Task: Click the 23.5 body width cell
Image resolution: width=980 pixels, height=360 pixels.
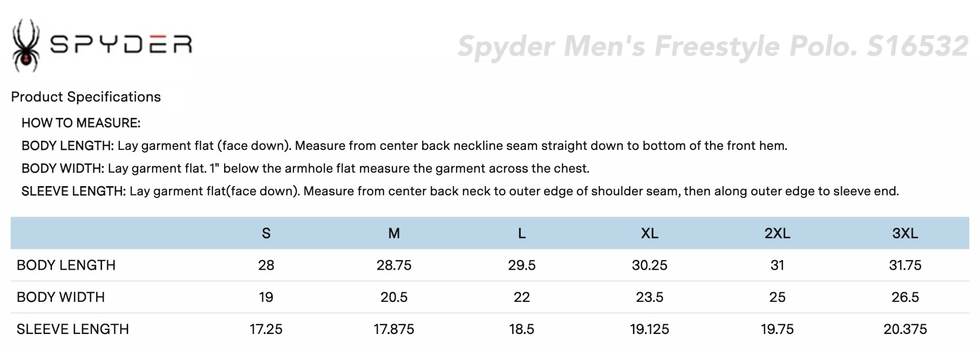Action: 649,297
